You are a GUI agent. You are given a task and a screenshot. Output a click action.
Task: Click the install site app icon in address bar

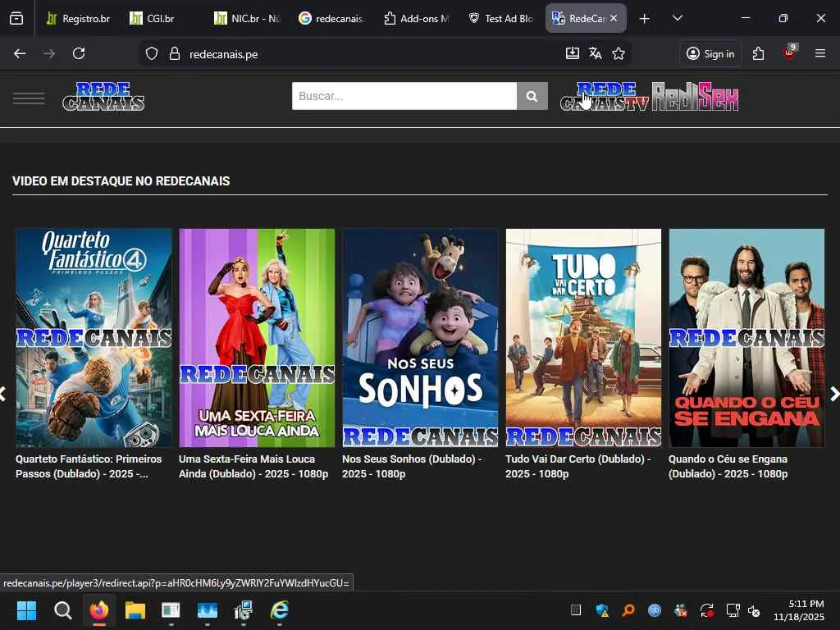coord(572,53)
